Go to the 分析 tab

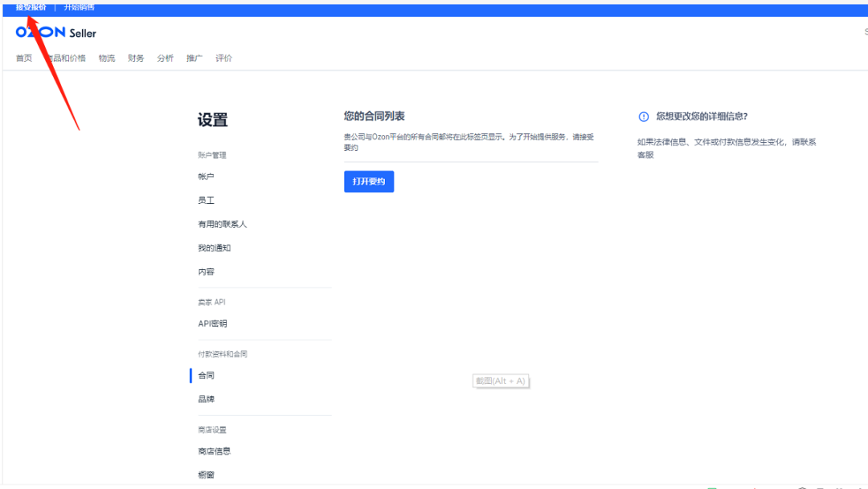coord(165,57)
